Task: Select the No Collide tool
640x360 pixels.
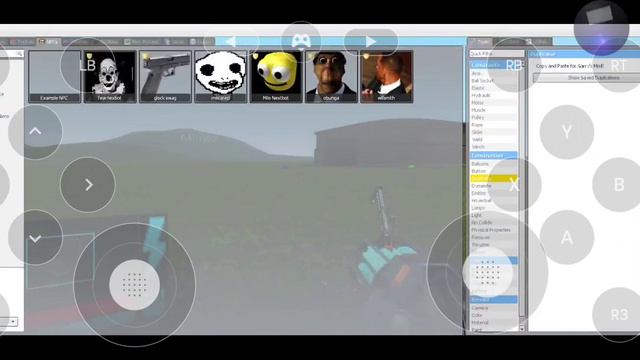Action: coord(494,222)
